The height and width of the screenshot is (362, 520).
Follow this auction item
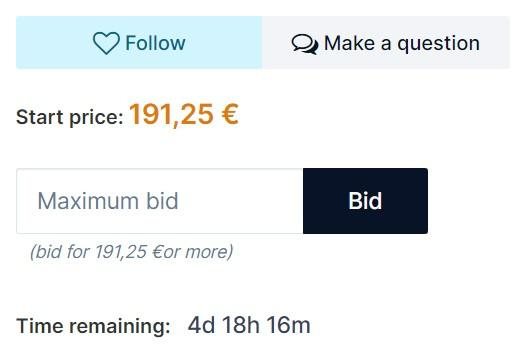pyautogui.click(x=139, y=42)
